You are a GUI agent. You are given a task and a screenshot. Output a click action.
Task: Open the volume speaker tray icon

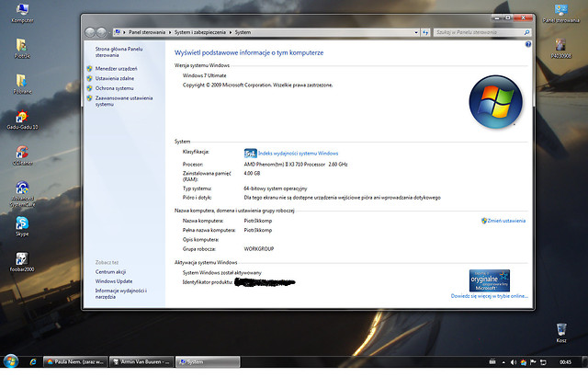click(514, 362)
